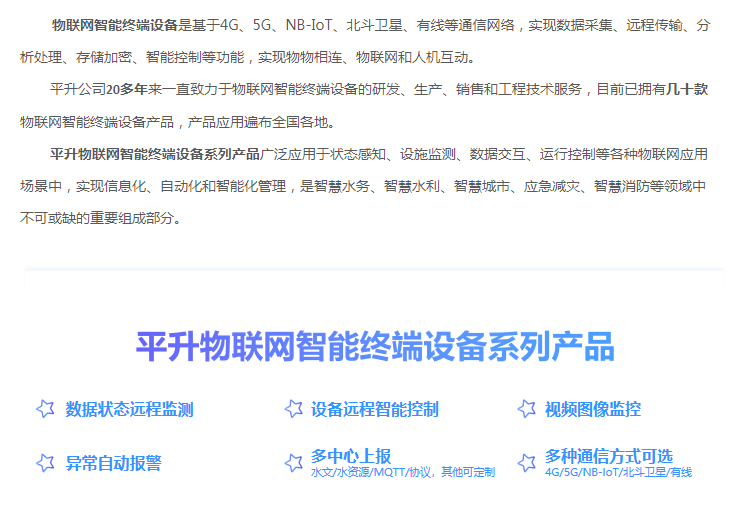Select the 视频图像监控 feature label
The width and height of the screenshot is (750, 516).
593,409
